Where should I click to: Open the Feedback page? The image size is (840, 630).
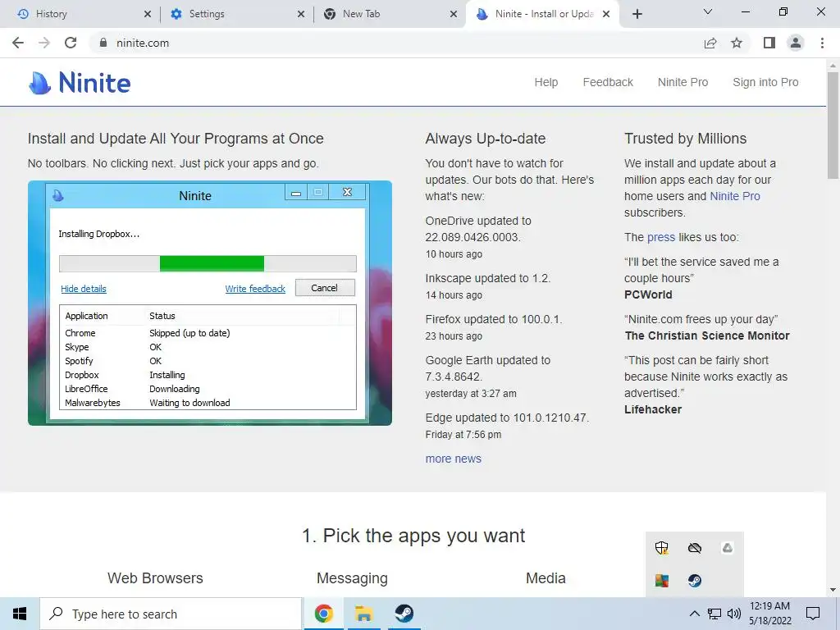608,82
